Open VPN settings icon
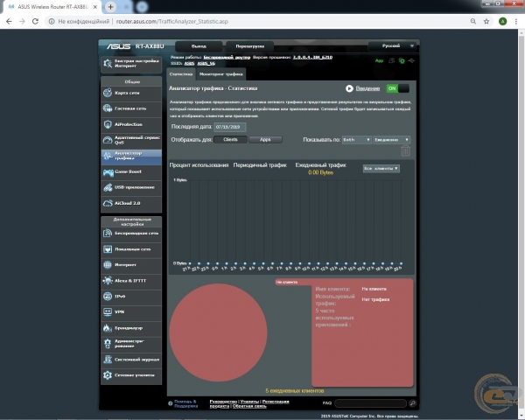This screenshot has height=420, width=525. tap(108, 311)
